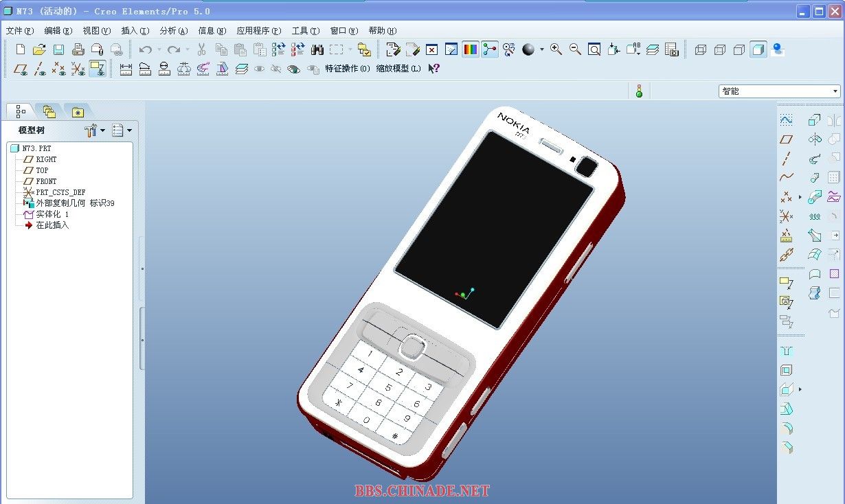Switch to the favorites tab
Viewport: 845px width, 504px height.
pos(77,111)
